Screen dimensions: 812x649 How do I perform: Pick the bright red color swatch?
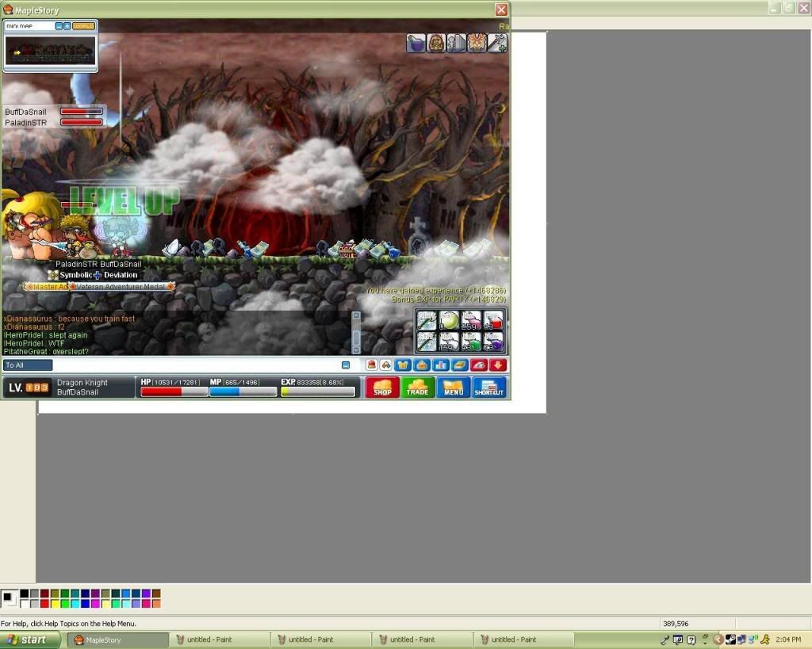coord(44,604)
